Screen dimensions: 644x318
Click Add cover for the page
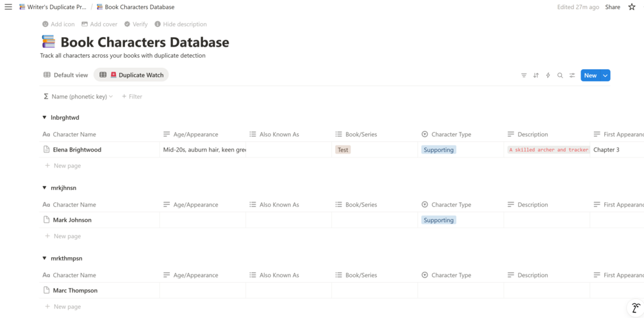[x=99, y=24]
